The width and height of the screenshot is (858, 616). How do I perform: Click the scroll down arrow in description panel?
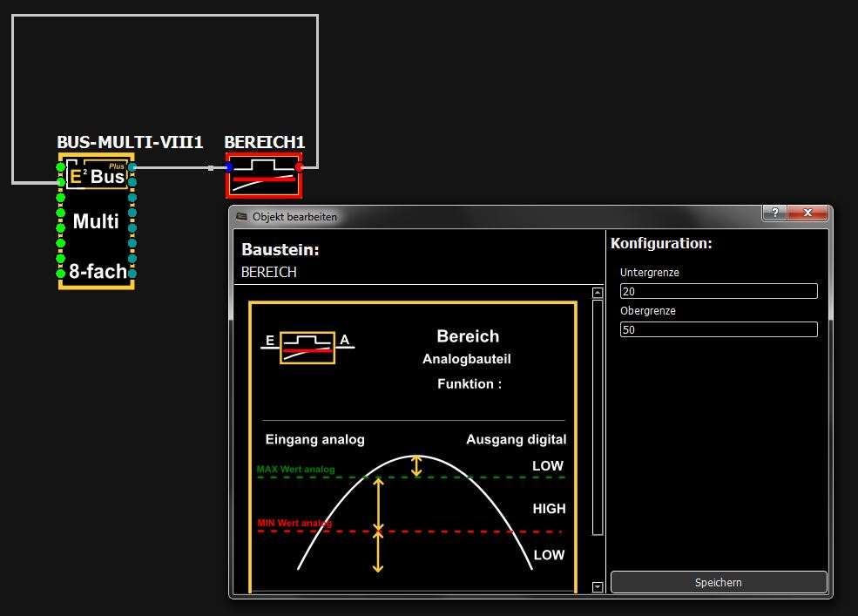(x=598, y=587)
